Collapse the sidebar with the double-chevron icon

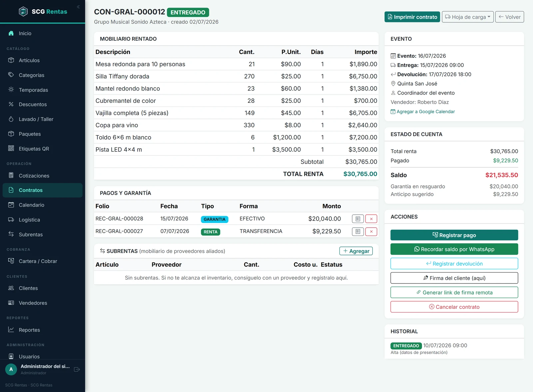pyautogui.click(x=78, y=7)
